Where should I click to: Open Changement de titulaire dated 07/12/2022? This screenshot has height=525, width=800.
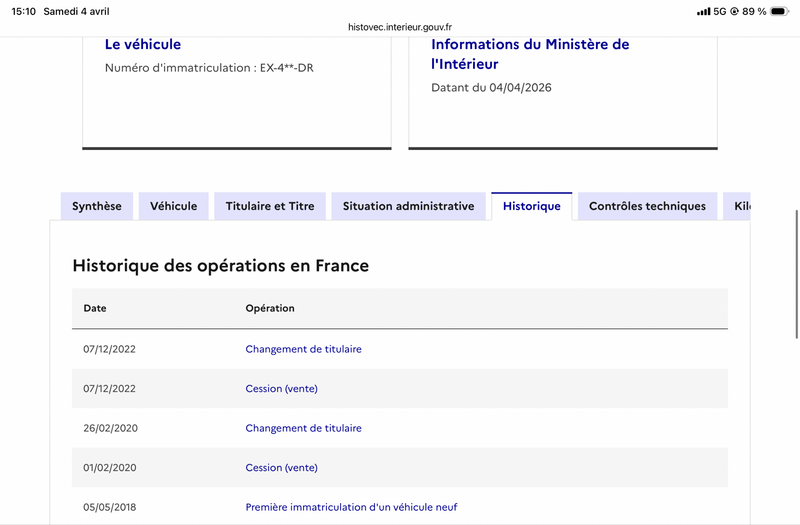pyautogui.click(x=303, y=349)
